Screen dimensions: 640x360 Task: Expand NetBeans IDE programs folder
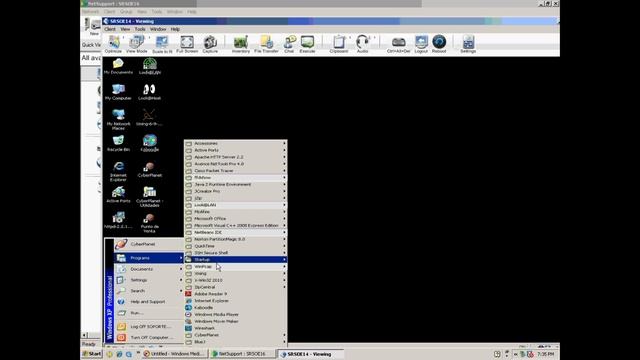pyautogui.click(x=236, y=232)
